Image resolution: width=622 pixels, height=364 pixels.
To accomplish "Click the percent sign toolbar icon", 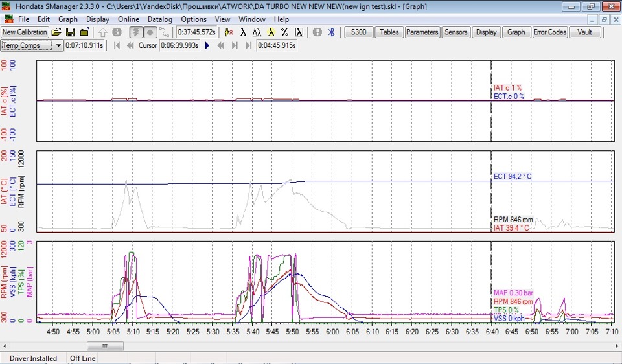I will (x=284, y=32).
